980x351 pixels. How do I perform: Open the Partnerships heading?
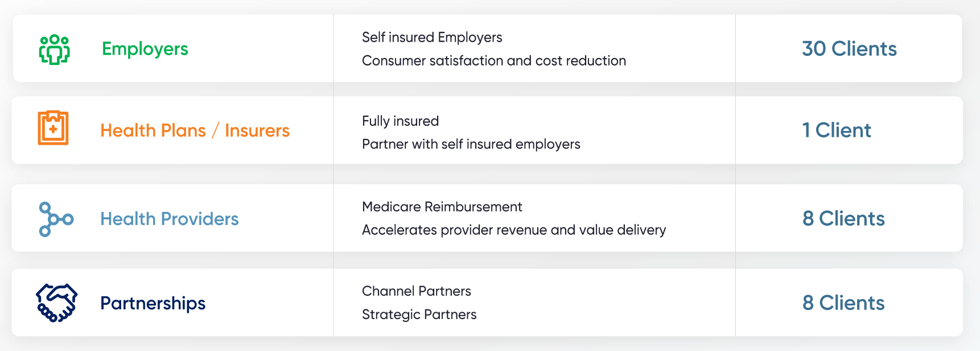point(153,303)
